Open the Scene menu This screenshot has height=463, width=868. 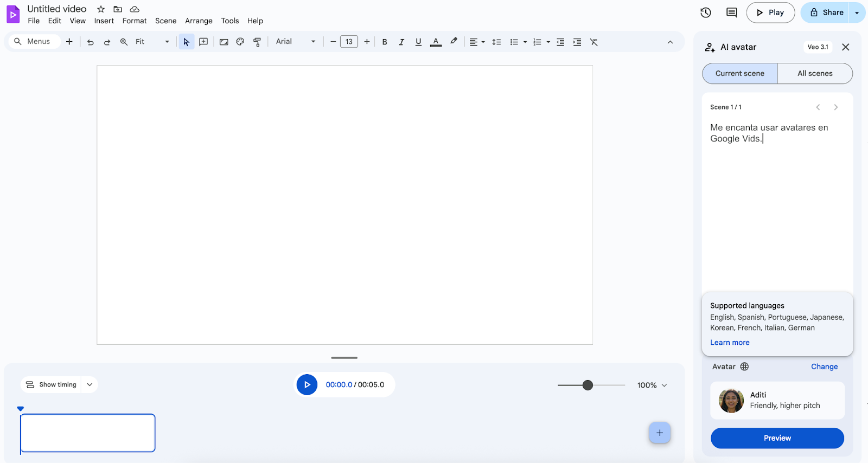click(x=165, y=21)
